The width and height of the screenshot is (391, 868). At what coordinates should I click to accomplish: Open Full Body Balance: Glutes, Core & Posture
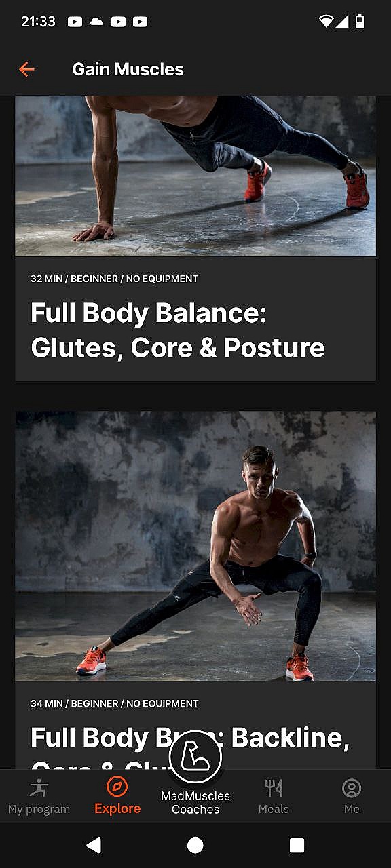[x=178, y=330]
